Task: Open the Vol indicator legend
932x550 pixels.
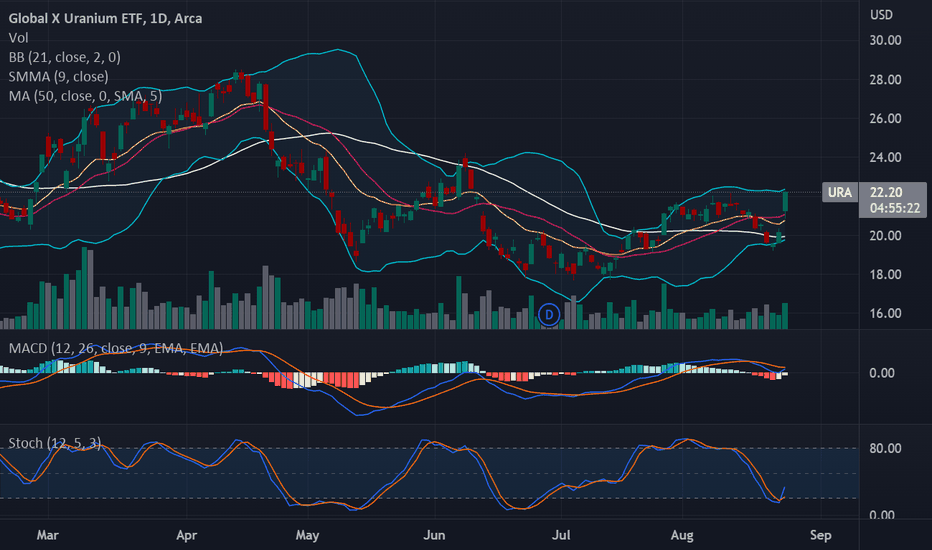Action: tap(18, 38)
